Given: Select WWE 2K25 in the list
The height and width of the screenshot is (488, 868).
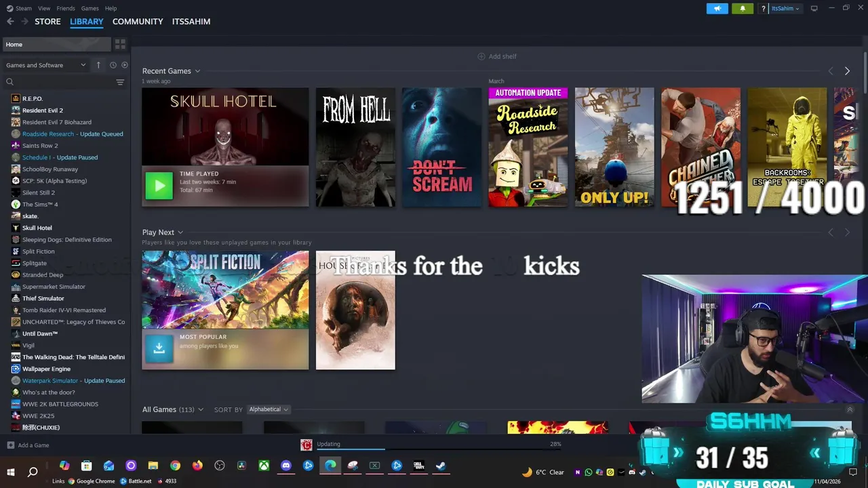Looking at the screenshot, I should click(x=38, y=415).
